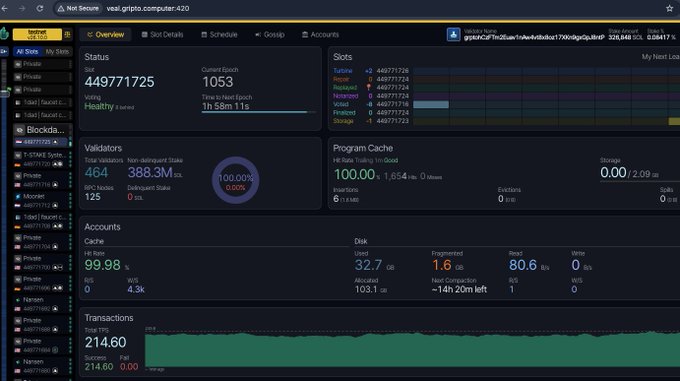Click the validator avatar icon

click(x=453, y=34)
